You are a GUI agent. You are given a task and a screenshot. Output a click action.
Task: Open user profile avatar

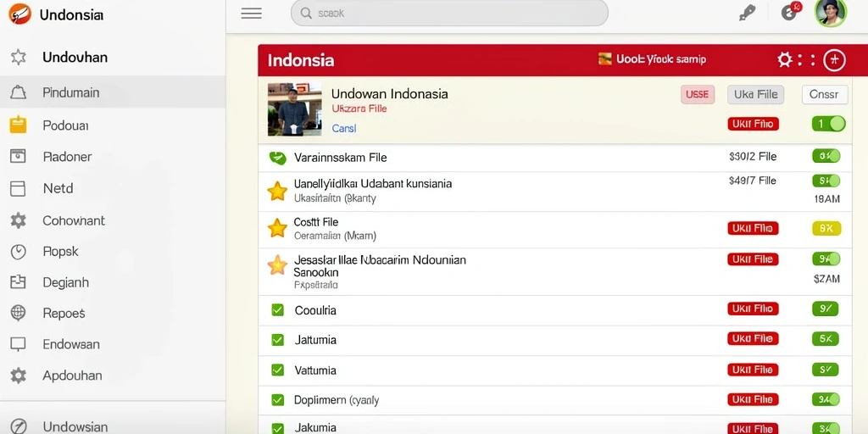(x=831, y=13)
